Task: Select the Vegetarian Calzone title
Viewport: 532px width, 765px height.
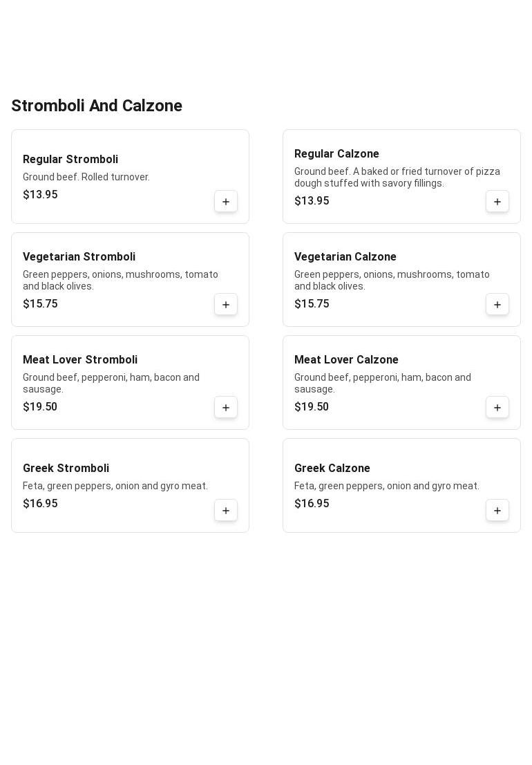Action: point(345,256)
